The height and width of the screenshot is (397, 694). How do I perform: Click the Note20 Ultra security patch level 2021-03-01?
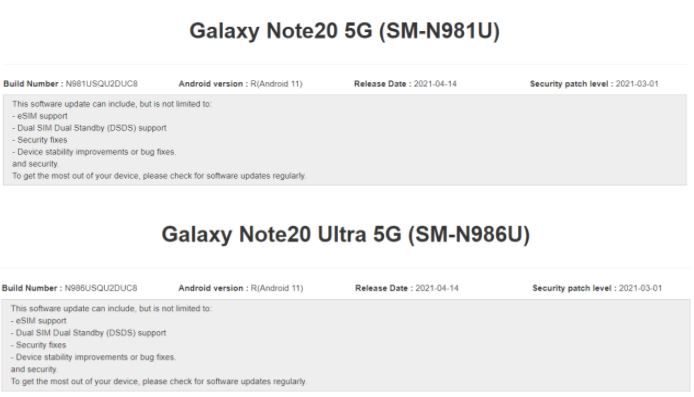pyautogui.click(x=640, y=288)
